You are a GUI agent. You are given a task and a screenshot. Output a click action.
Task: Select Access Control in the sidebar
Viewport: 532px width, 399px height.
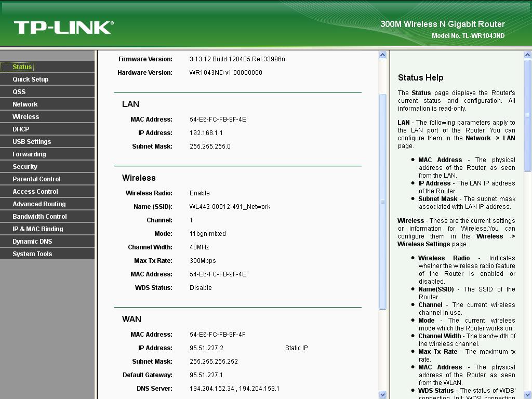(35, 192)
